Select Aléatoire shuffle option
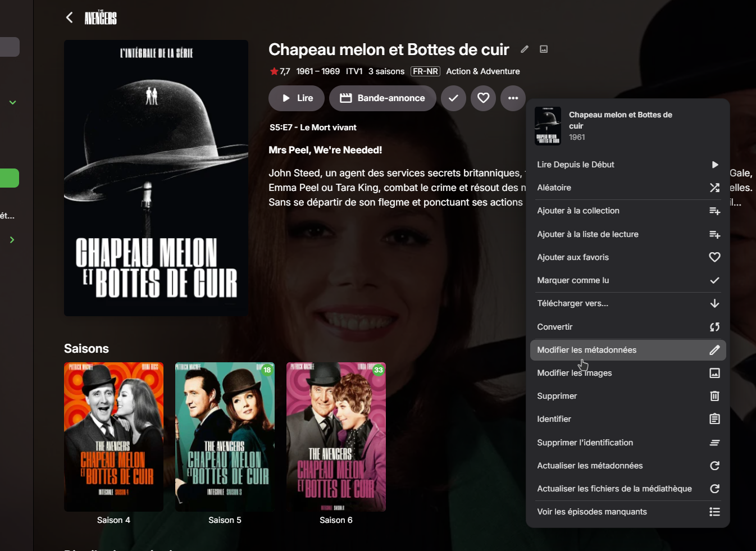The height and width of the screenshot is (551, 756). pos(628,188)
